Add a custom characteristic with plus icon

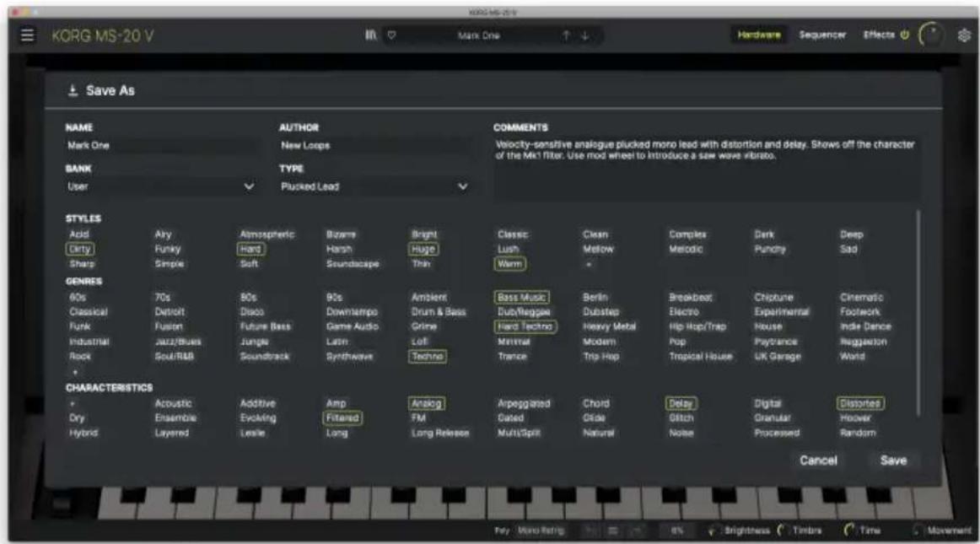point(73,404)
